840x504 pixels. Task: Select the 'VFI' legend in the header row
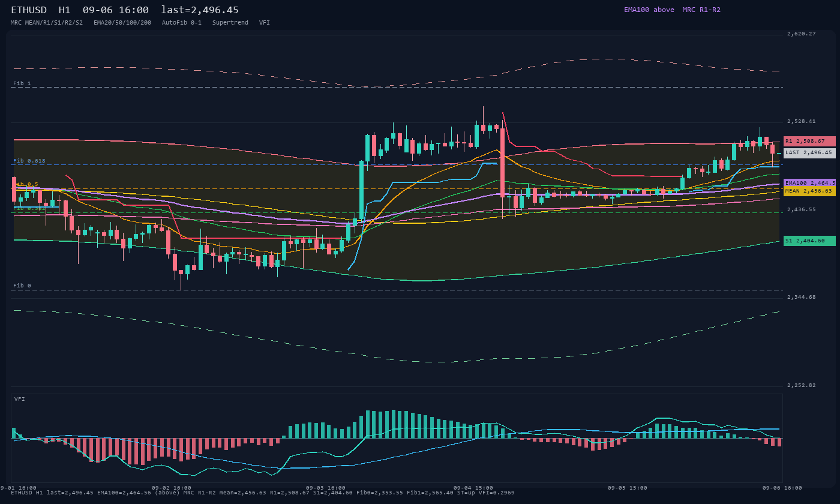[265, 23]
